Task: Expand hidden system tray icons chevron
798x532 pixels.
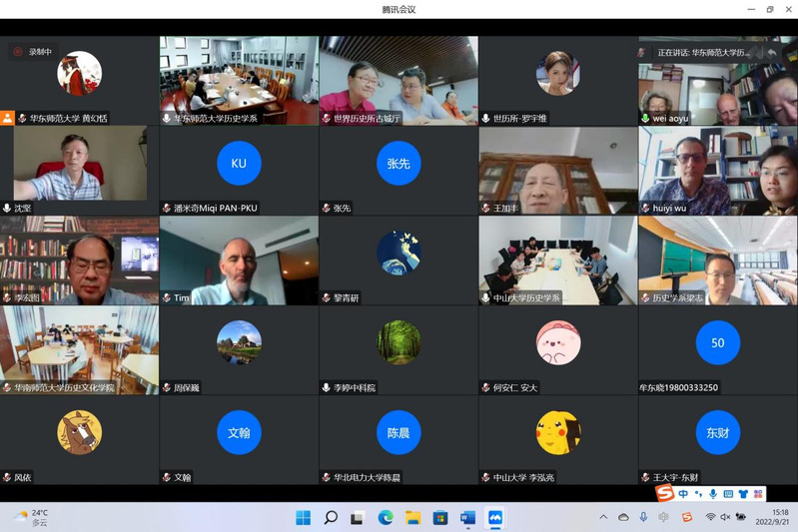Action: point(603,517)
